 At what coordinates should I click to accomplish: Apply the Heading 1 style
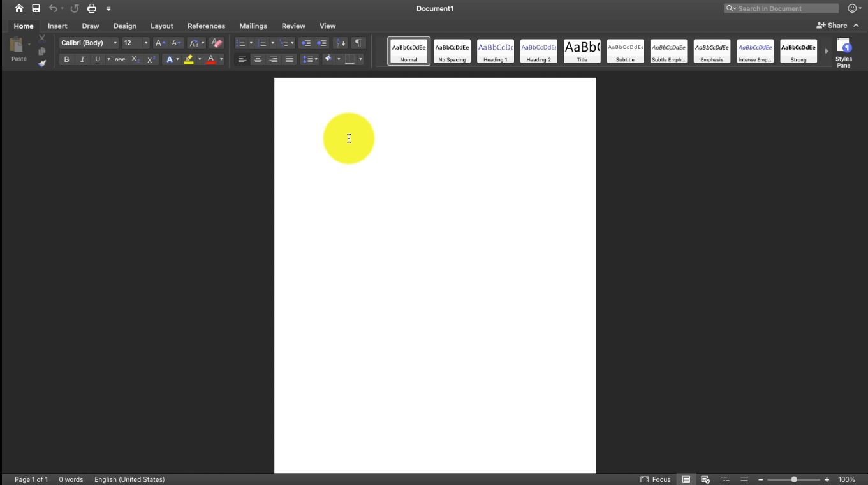pyautogui.click(x=496, y=51)
